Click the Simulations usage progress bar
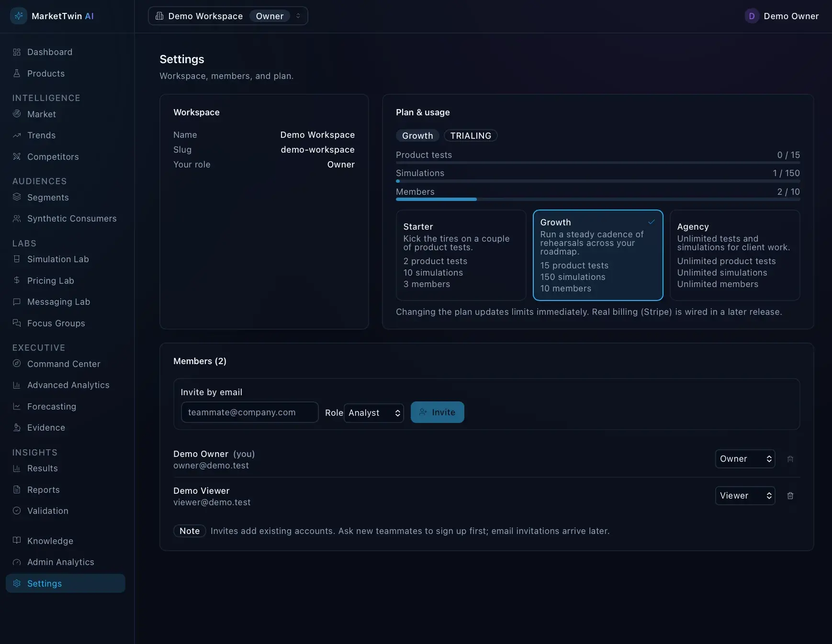This screenshot has width=832, height=644. tap(598, 181)
